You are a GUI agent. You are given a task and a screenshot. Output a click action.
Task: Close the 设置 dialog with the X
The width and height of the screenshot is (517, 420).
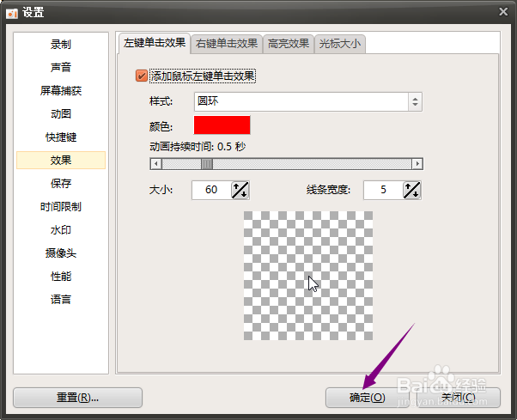[x=503, y=12]
